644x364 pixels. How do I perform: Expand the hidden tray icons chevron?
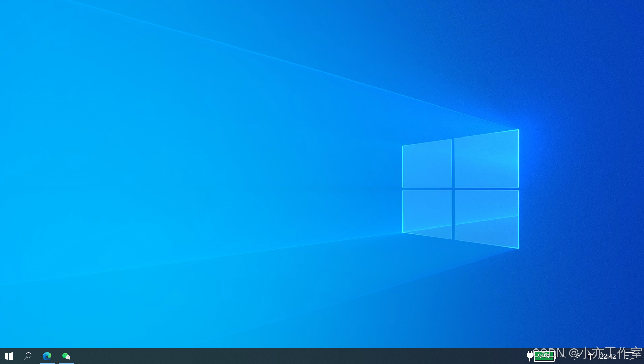tap(563, 356)
